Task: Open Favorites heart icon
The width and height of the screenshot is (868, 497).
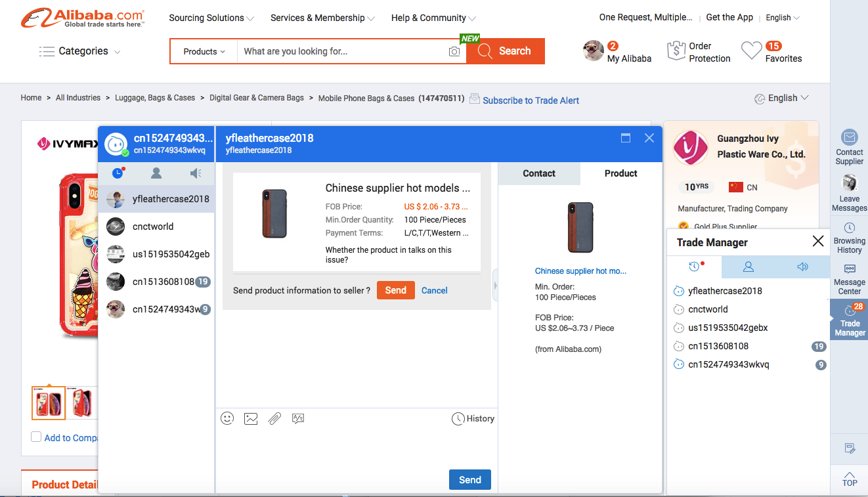Action: [x=752, y=51]
